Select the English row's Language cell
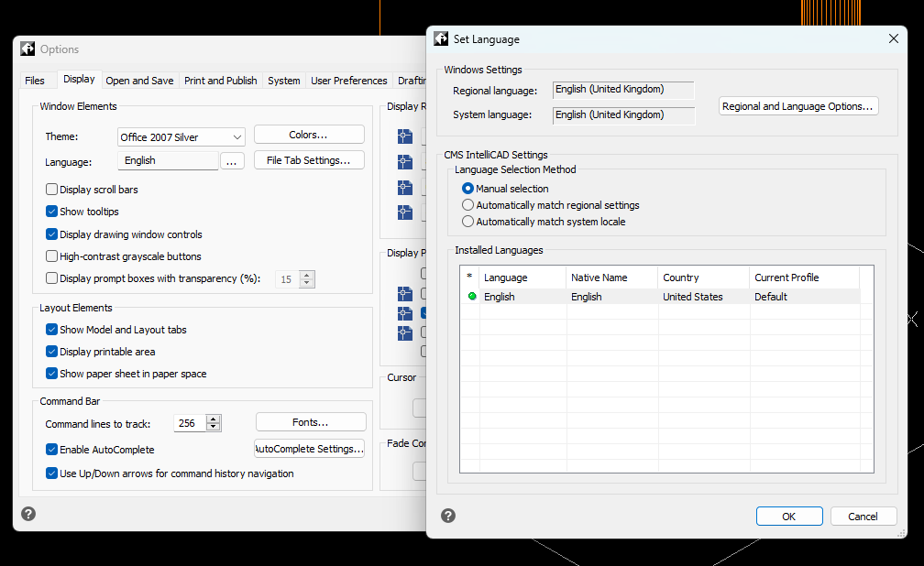Image resolution: width=924 pixels, height=566 pixels. (x=522, y=296)
